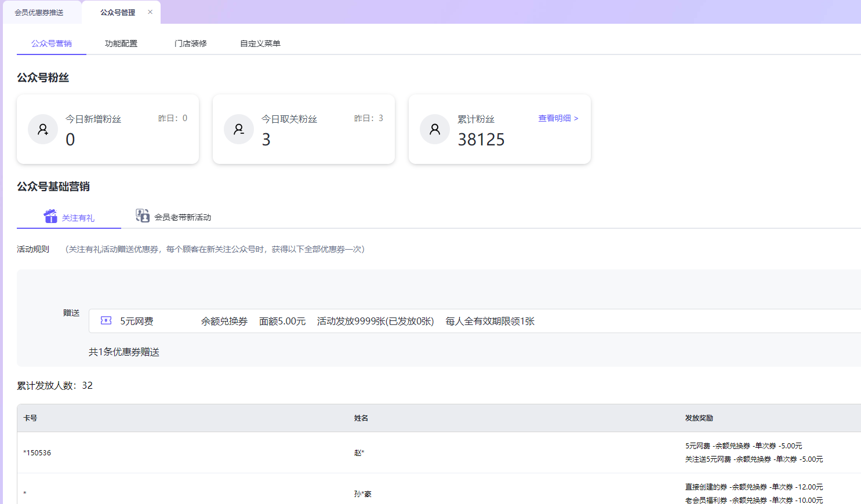Click the 会员老带新活动 people icon

tap(142, 216)
